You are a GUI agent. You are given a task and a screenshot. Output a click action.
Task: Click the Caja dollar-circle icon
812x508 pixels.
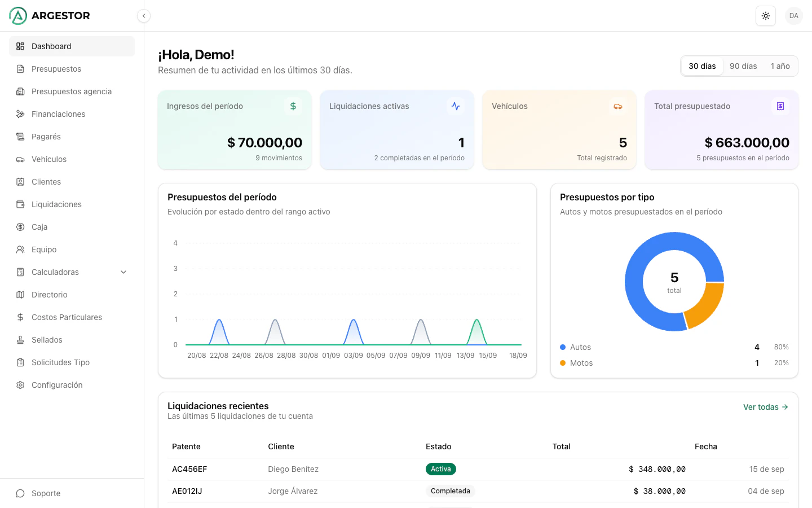[20, 227]
